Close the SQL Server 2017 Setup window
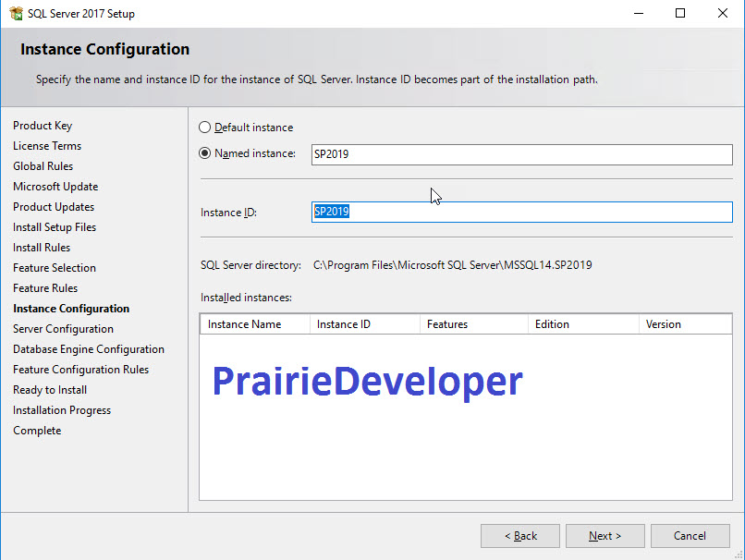The image size is (745, 560). [x=723, y=13]
